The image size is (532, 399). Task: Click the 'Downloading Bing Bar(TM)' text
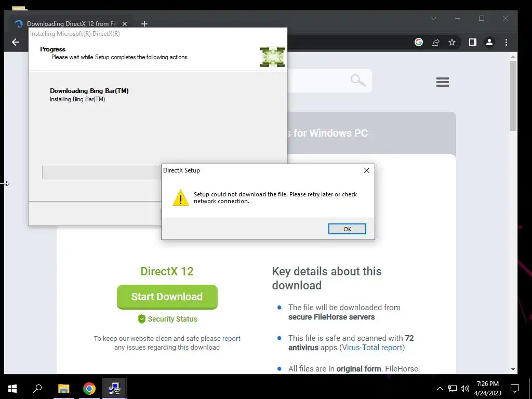(89, 90)
